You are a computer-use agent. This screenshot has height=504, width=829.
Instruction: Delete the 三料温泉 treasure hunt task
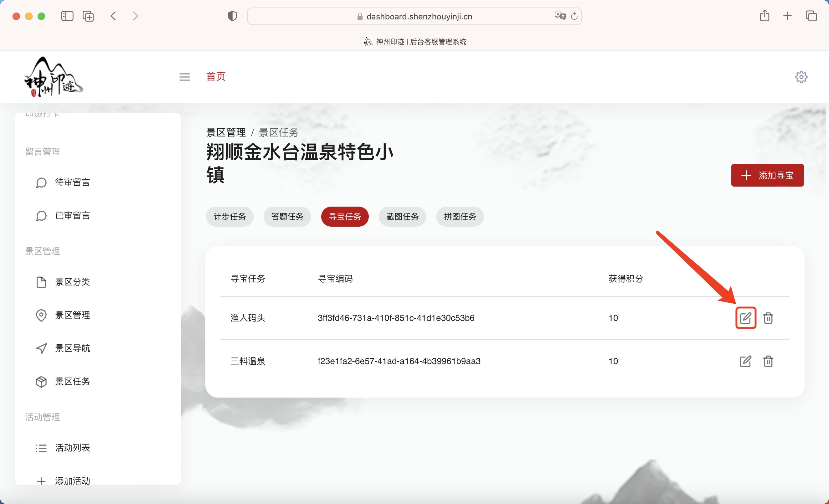tap(768, 361)
